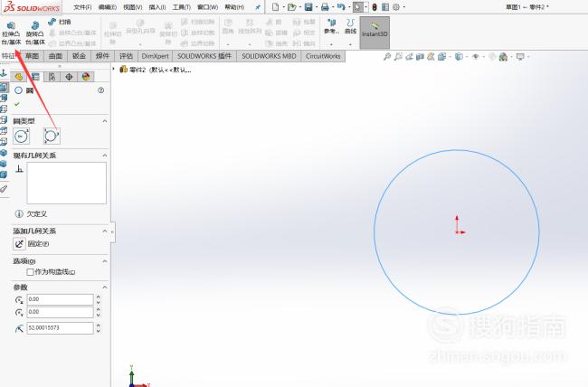Screen dimensions: 588x387
Task: Open the View Settings monitor icon
Action: click(x=520, y=57)
